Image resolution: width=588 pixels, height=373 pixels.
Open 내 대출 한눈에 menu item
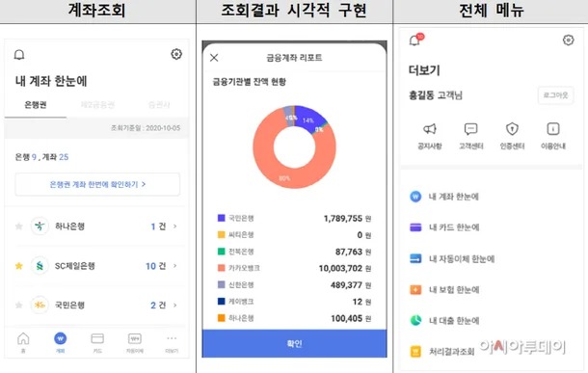444,321
